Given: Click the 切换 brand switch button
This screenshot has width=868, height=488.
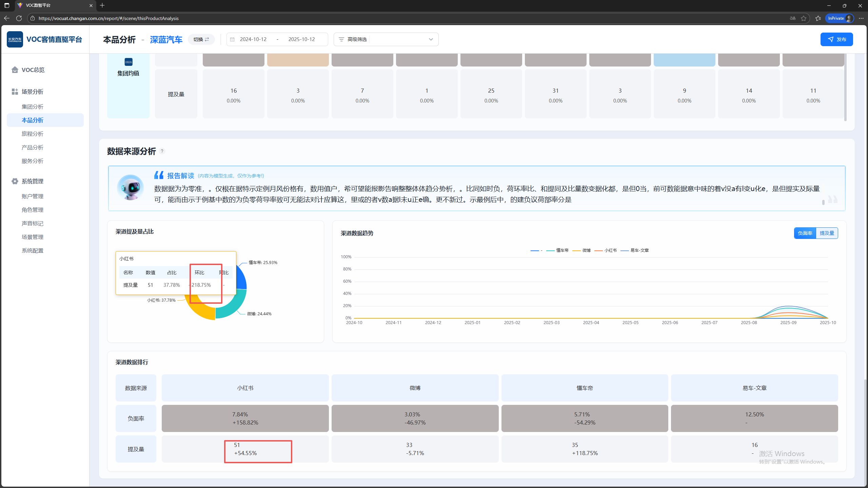Looking at the screenshot, I should pos(201,39).
